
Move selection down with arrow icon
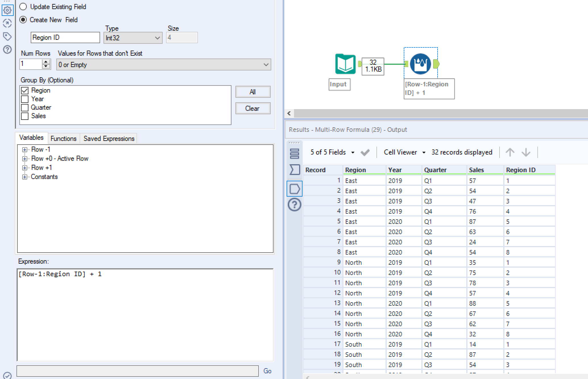click(x=526, y=152)
